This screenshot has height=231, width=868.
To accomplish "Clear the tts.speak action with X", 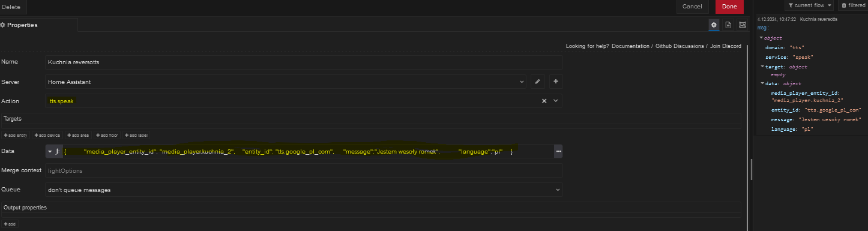I will pos(544,101).
